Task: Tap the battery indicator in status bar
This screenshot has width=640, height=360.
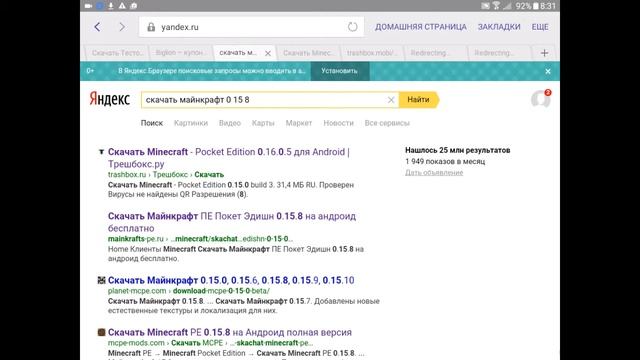Action: 536,6
